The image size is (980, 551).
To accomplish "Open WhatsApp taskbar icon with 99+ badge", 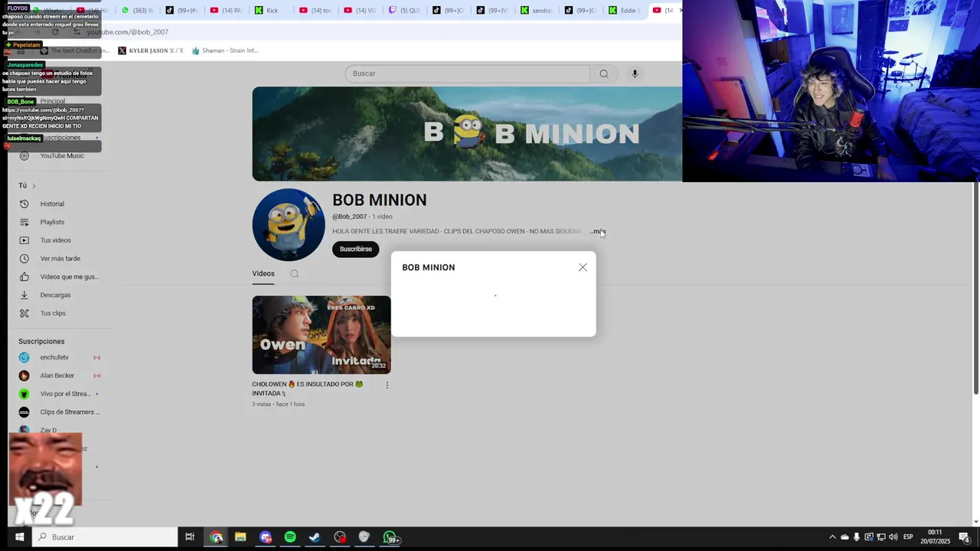I will point(390,538).
